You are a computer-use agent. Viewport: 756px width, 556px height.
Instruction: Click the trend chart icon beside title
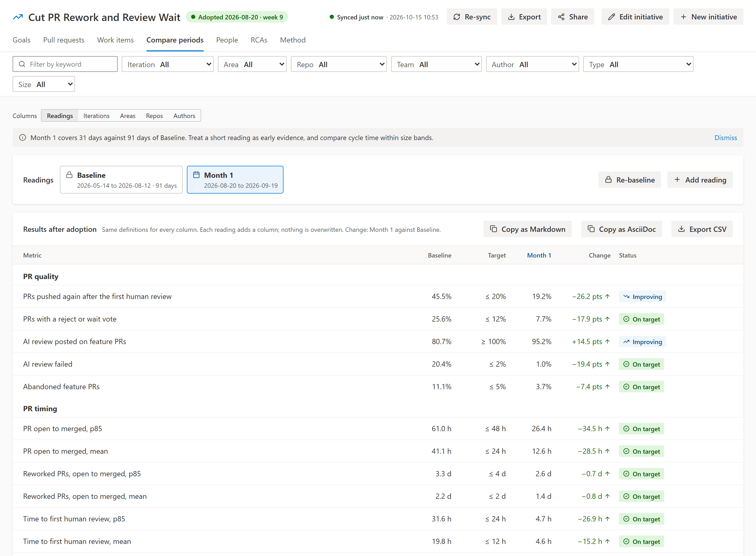tap(18, 17)
